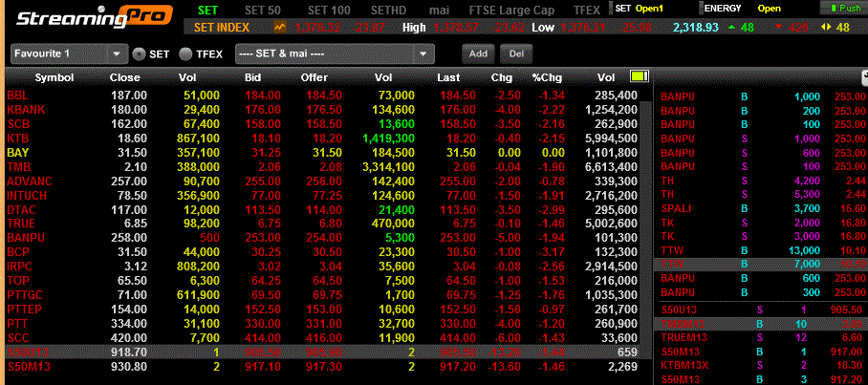This screenshot has height=385, width=868.
Task: Click the green layout toggle beside Vol header
Action: coord(639,76)
